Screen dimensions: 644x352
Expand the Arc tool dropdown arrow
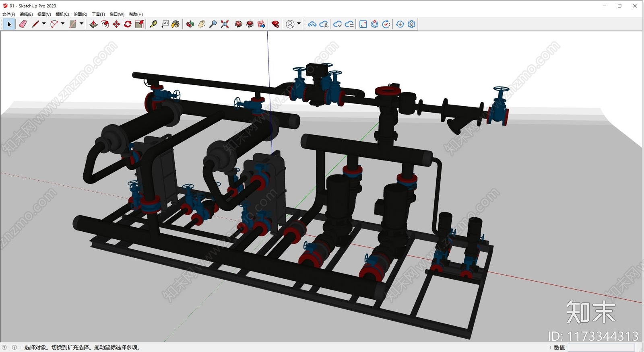point(63,24)
